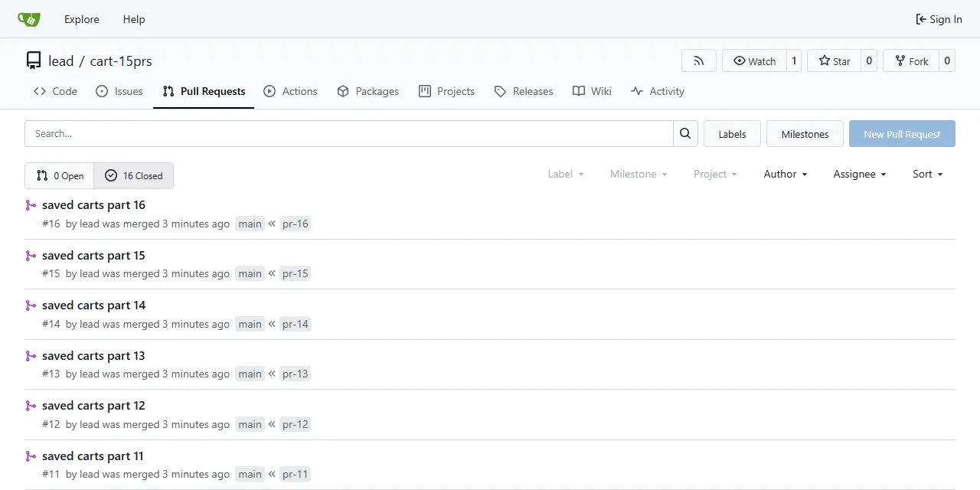Open the Packages tab

coord(368,91)
